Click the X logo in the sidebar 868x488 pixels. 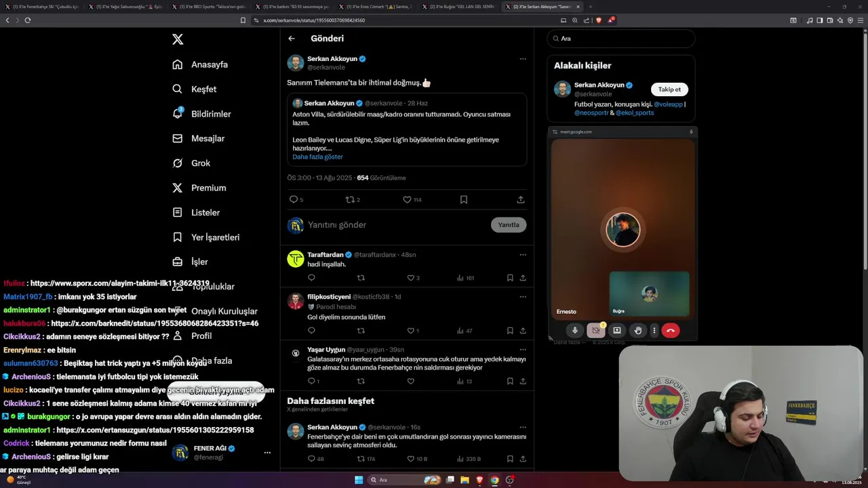[x=178, y=39]
